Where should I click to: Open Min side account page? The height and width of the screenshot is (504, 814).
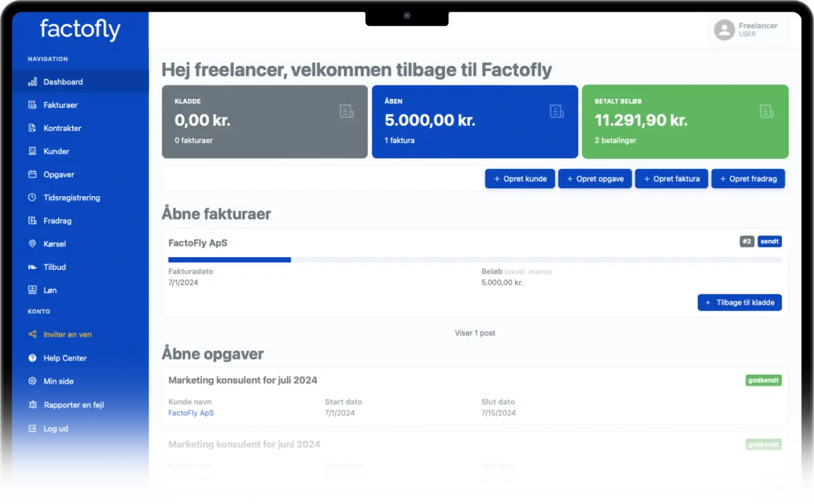[x=80, y=381]
